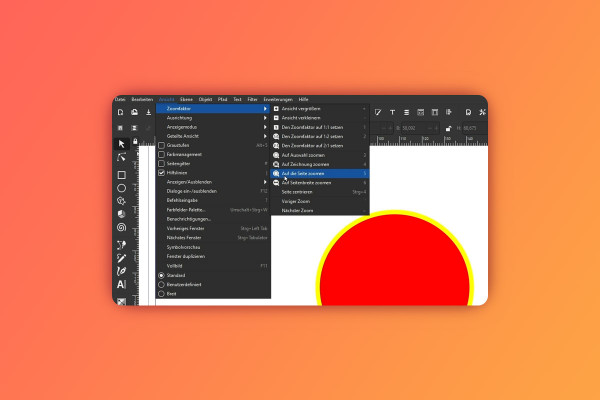Open the Document properties icon
The width and height of the screenshot is (600, 400).
click(x=468, y=112)
